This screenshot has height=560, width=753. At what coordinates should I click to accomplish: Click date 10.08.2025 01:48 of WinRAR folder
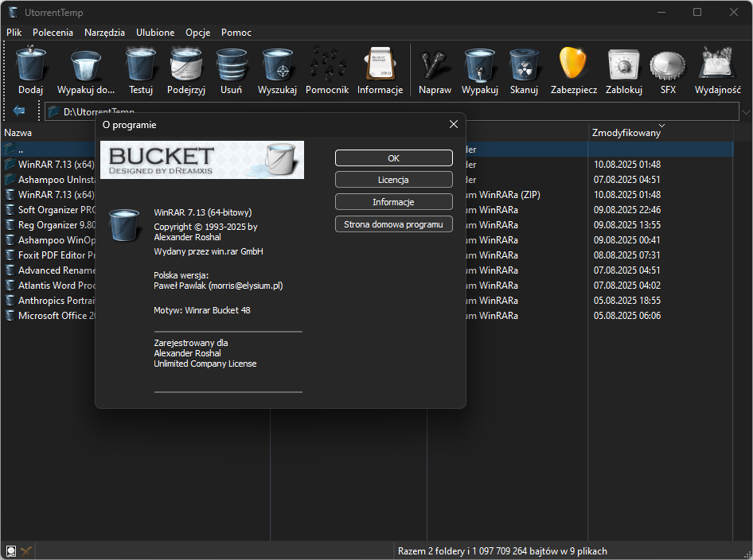[x=627, y=164]
